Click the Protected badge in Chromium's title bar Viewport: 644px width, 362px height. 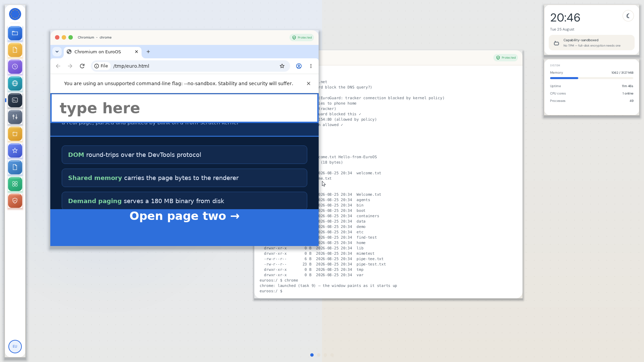pos(302,38)
